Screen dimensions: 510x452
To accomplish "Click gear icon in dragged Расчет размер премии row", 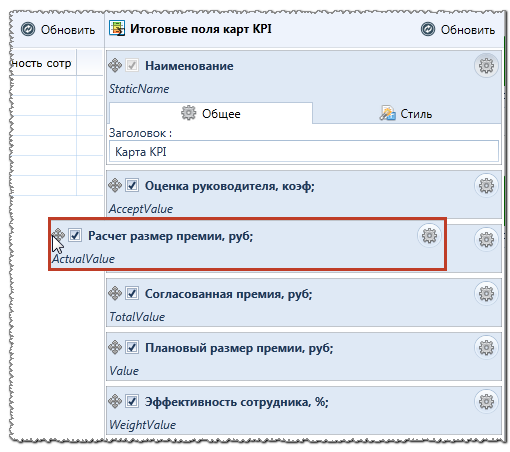I will (429, 236).
